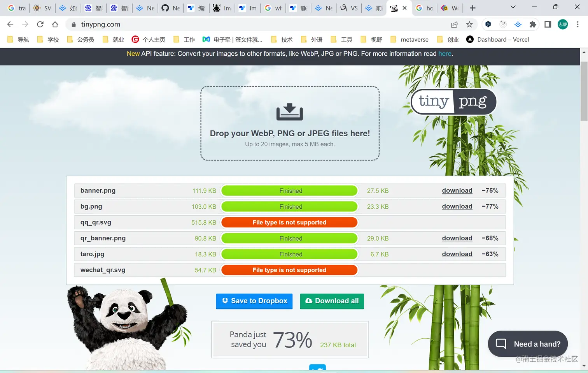Image resolution: width=588 pixels, height=373 pixels.
Task: Open the Chrome three-dot menu
Action: pos(578,24)
